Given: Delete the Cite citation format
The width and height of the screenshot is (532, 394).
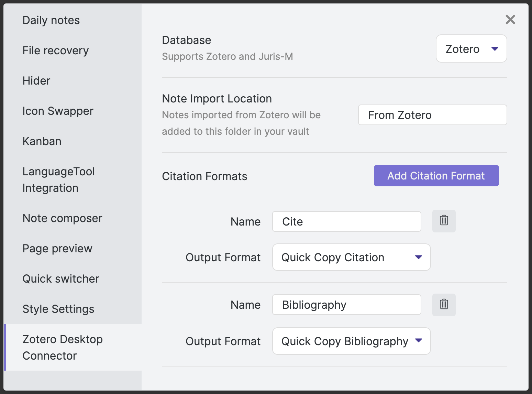Looking at the screenshot, I should click(444, 221).
